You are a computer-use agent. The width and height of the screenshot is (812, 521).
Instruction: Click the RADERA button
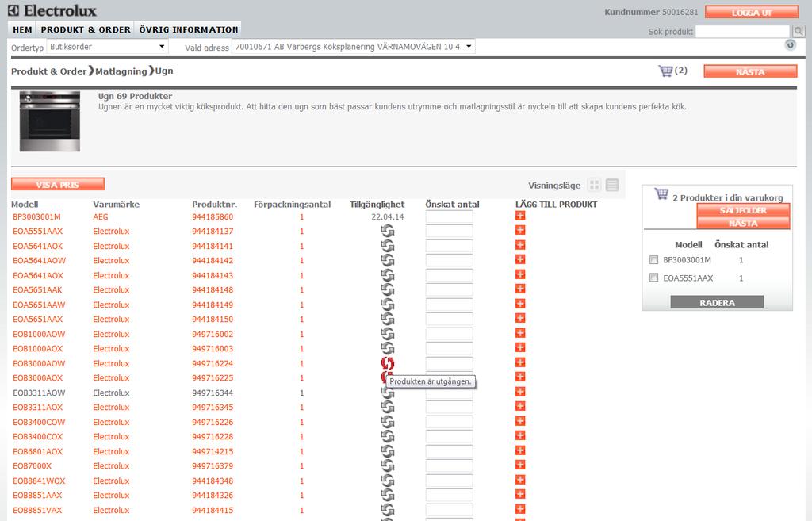pos(717,302)
